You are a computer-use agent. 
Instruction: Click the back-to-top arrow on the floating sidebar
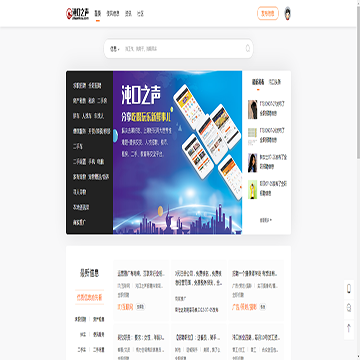pyautogui.click(x=349, y=328)
